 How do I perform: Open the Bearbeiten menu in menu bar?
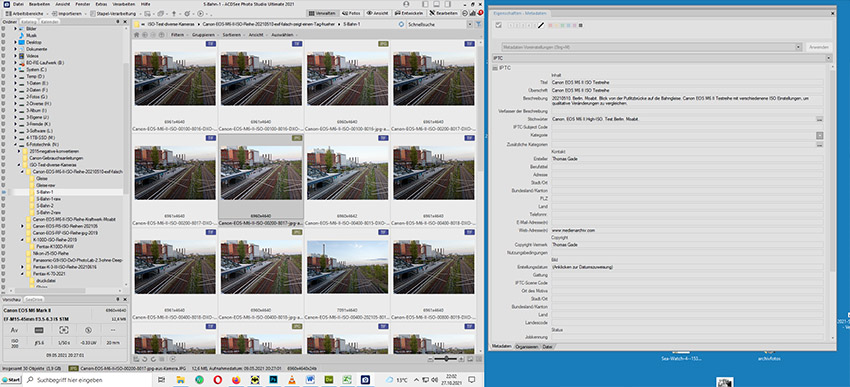pos(39,4)
